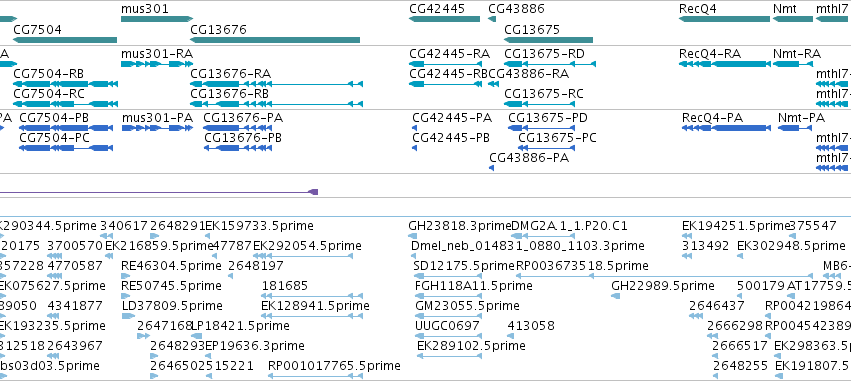Click the purple feature end marker
The width and height of the screenshot is (851, 381).
(313, 192)
